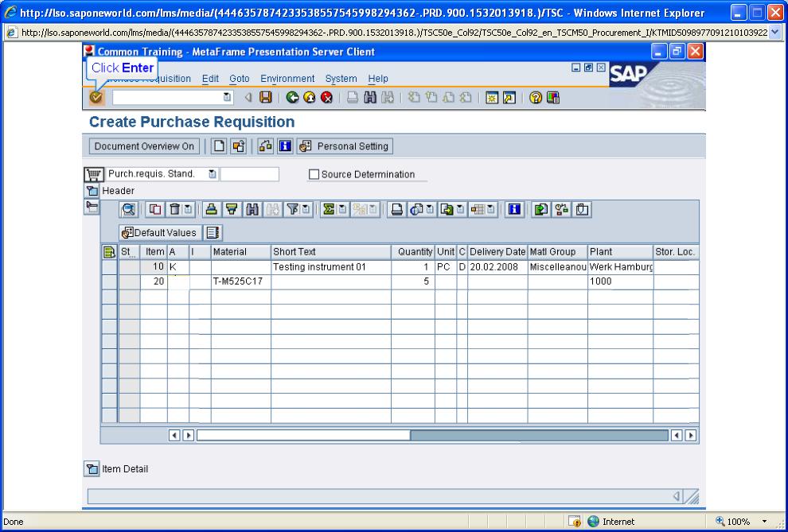This screenshot has height=532, width=788.
Task: Click the Document Overview On button
Action: [144, 146]
